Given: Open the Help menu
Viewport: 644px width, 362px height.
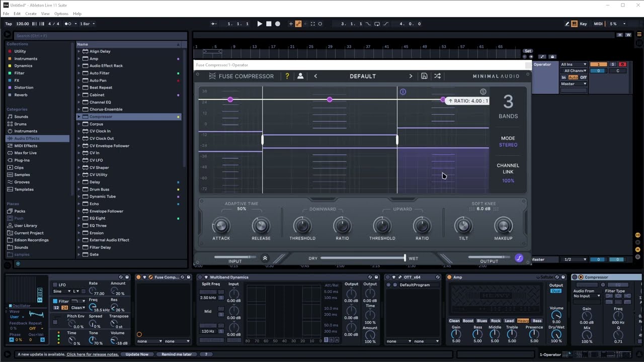Looking at the screenshot, I should click(77, 14).
